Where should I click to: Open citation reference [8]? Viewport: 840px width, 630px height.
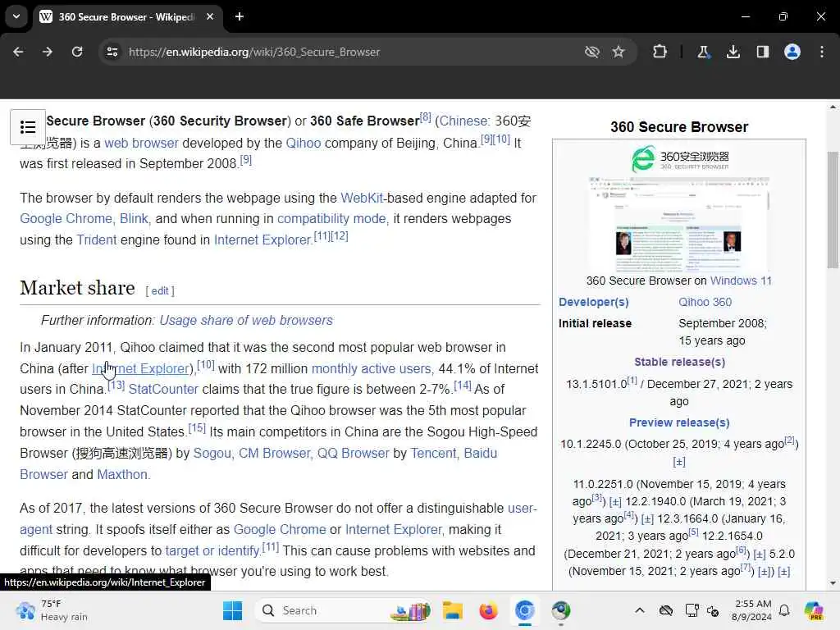pyautogui.click(x=426, y=116)
